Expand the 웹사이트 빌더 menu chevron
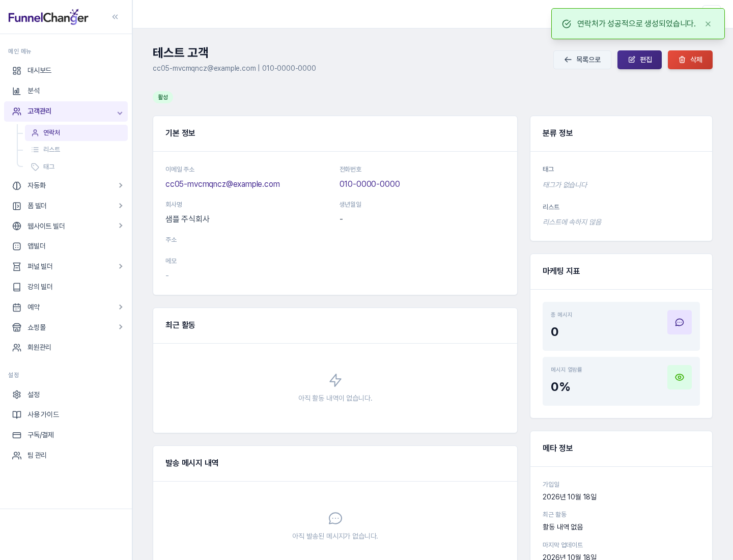The image size is (733, 560). (121, 226)
